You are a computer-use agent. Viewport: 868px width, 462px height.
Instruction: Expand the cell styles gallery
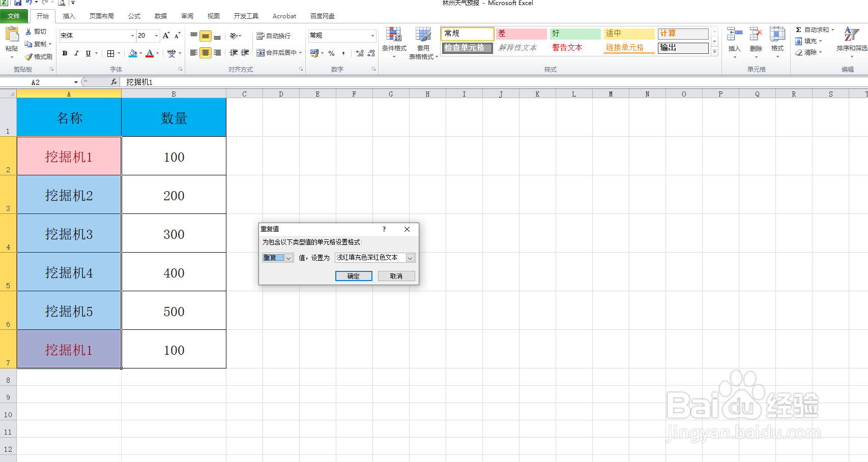714,51
